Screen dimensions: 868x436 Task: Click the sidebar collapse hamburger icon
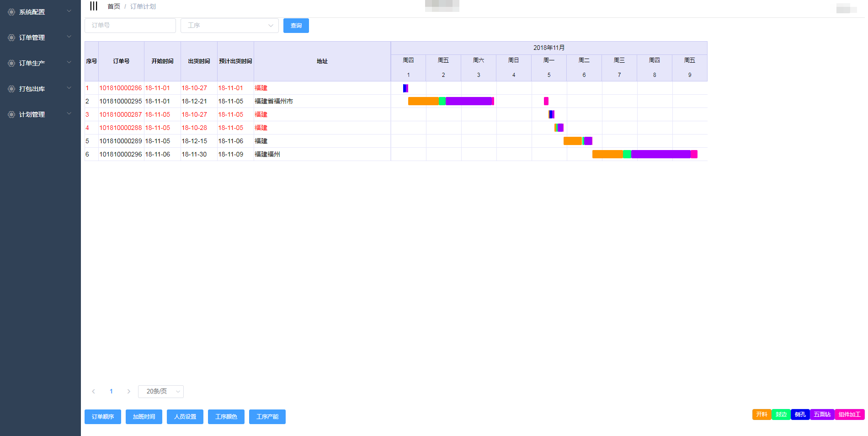coord(94,6)
